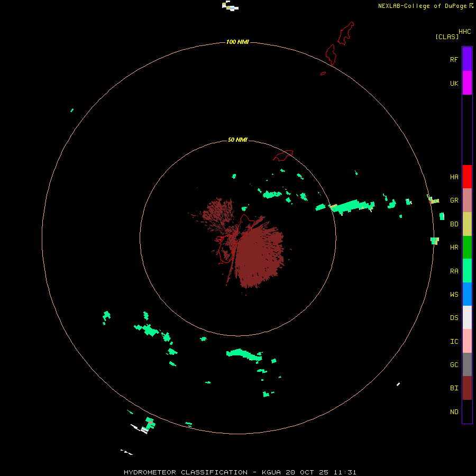Image resolution: width=476 pixels, height=476 pixels.
Task: Click the long green rain band east of 50 NMI ring
Action: [x=352, y=206]
